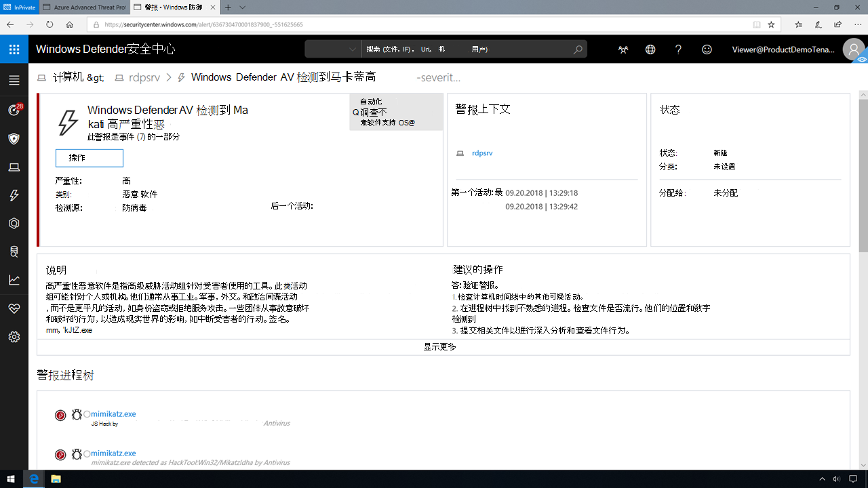The height and width of the screenshot is (488, 868).
Task: Open Viewer@ProductDemoTena account menu
Action: click(783, 49)
